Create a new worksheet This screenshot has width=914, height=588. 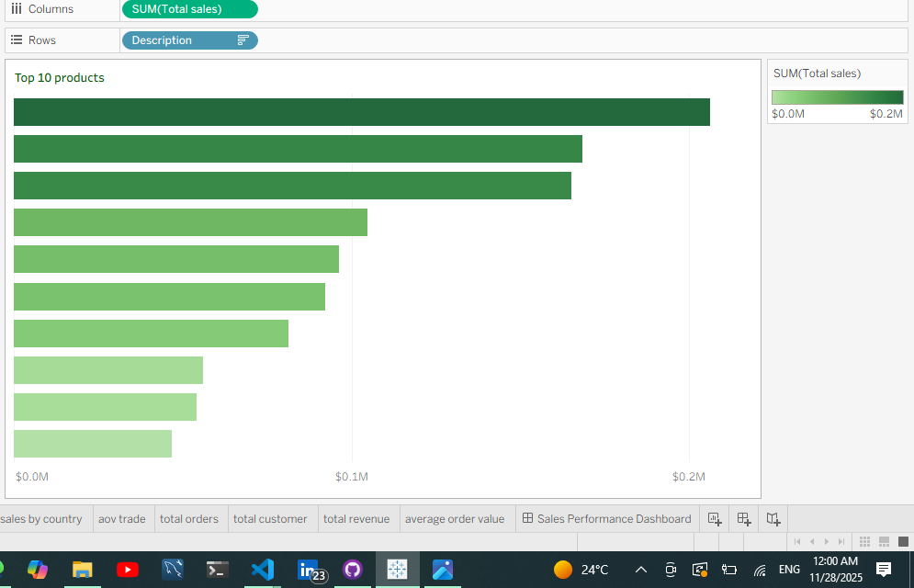714,518
